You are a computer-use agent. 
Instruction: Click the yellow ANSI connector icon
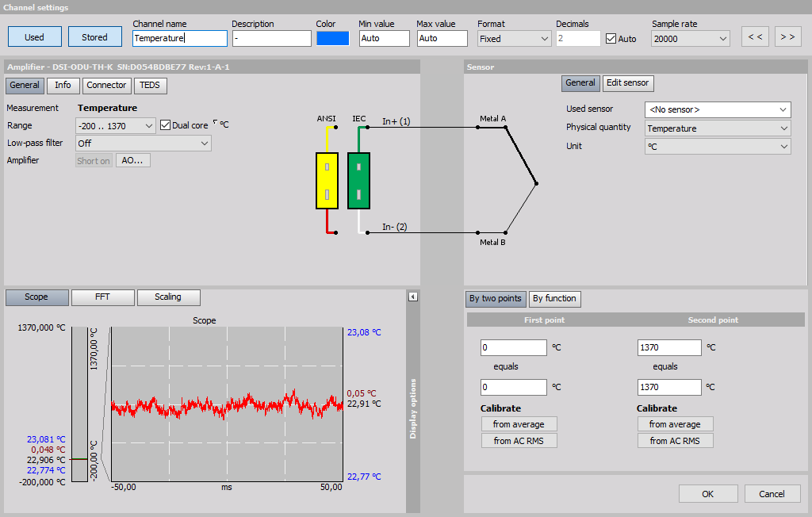(327, 181)
